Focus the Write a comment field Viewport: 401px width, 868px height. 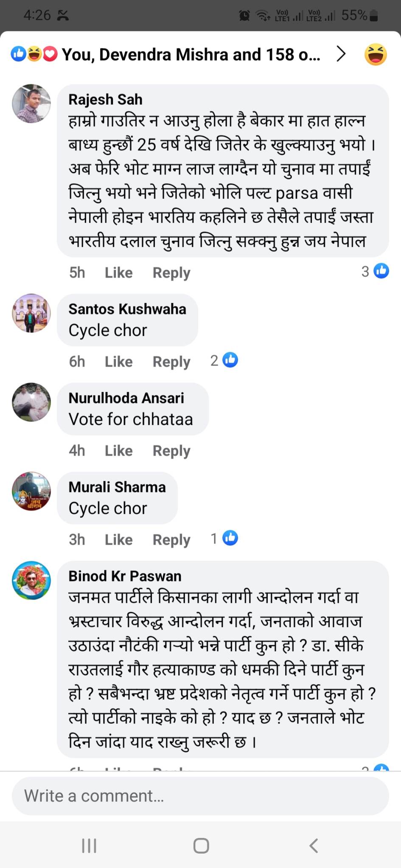[x=200, y=796]
